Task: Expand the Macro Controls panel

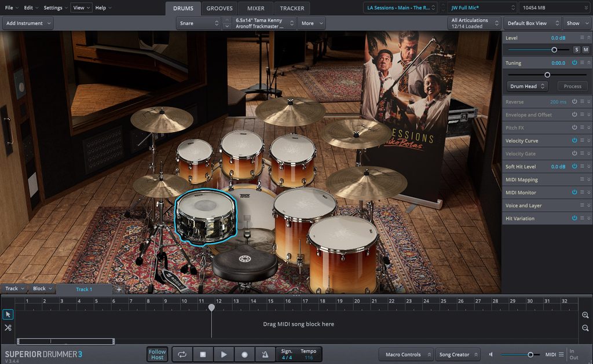Action: [x=406, y=355]
